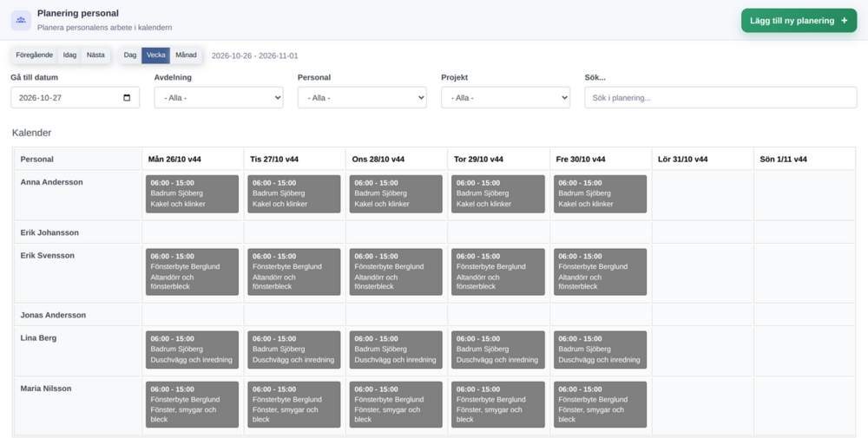Go to Föregående week
868x438 pixels.
click(x=35, y=56)
